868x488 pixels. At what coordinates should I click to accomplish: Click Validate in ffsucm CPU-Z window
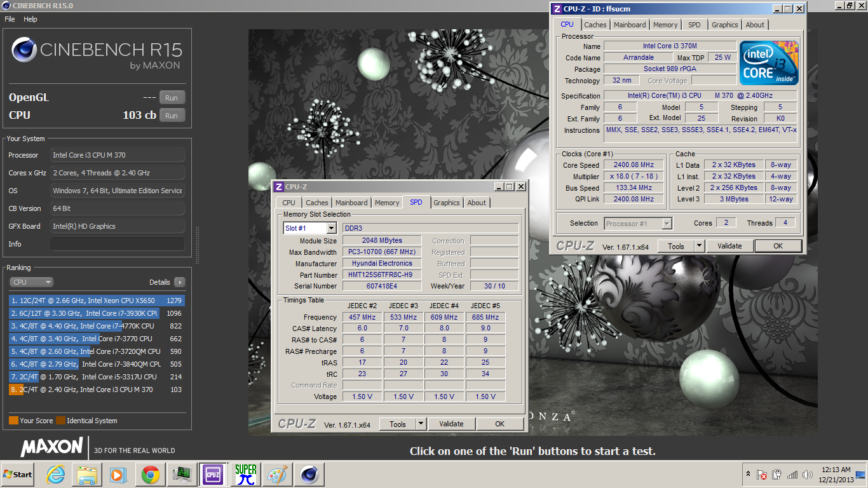pyautogui.click(x=729, y=247)
